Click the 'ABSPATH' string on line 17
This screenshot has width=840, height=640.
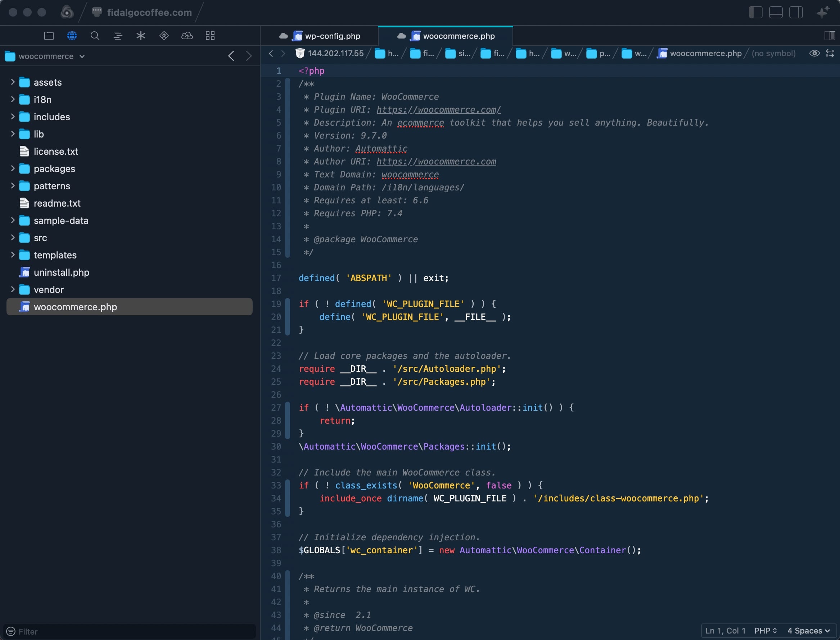click(369, 278)
